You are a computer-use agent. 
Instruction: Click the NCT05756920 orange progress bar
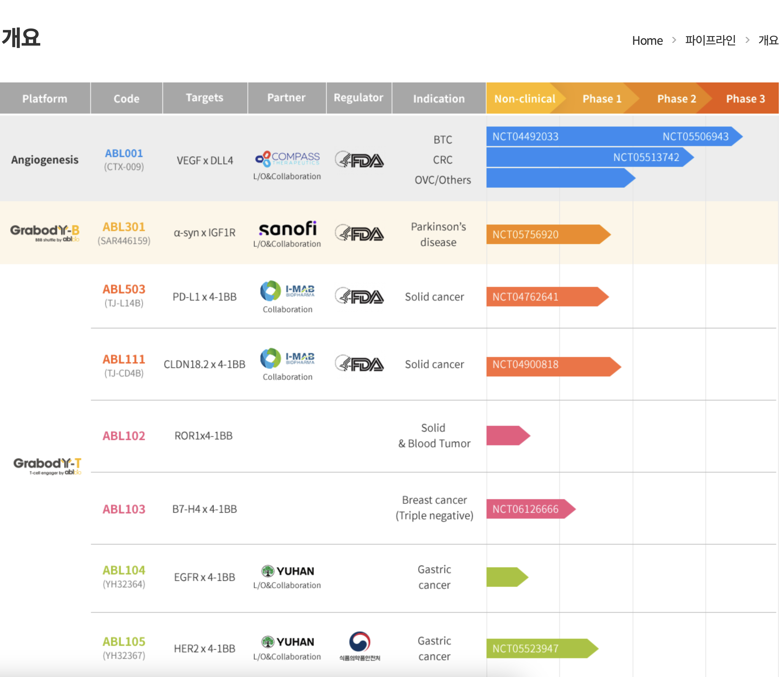(x=548, y=235)
